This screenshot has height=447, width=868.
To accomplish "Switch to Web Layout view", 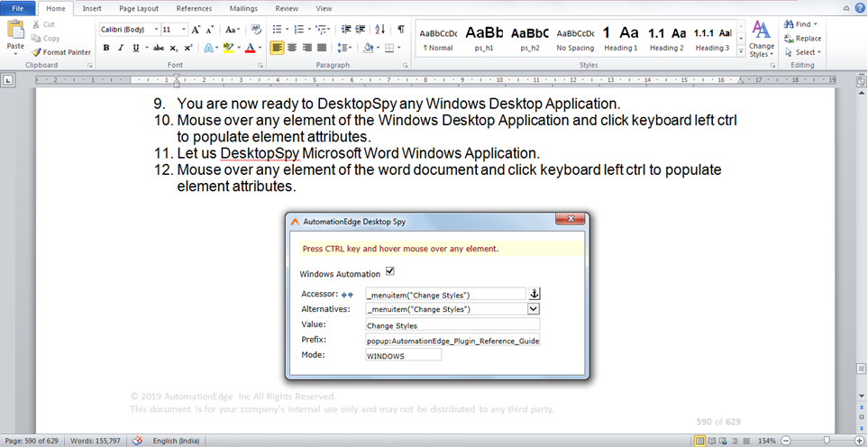I will [724, 441].
